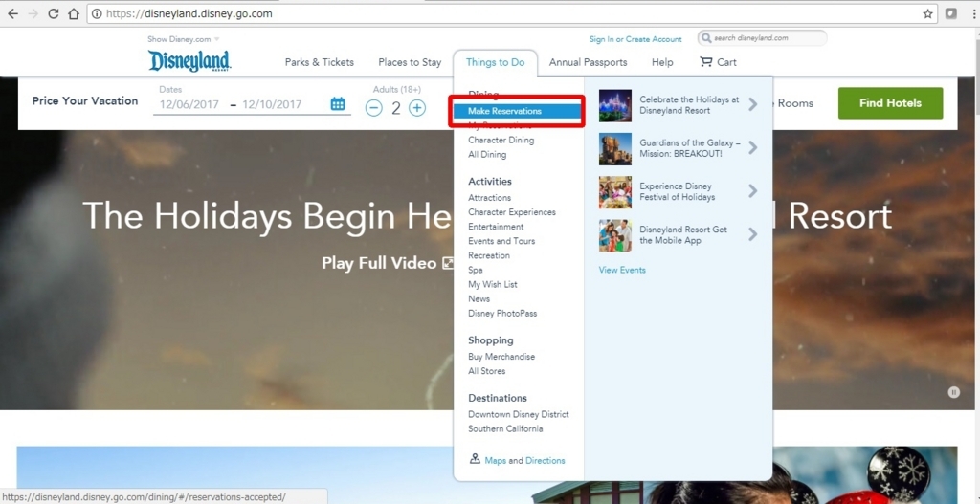The width and height of the screenshot is (980, 504).
Task: Expand arrow next to Celebrate the Holidays
Action: coord(752,104)
